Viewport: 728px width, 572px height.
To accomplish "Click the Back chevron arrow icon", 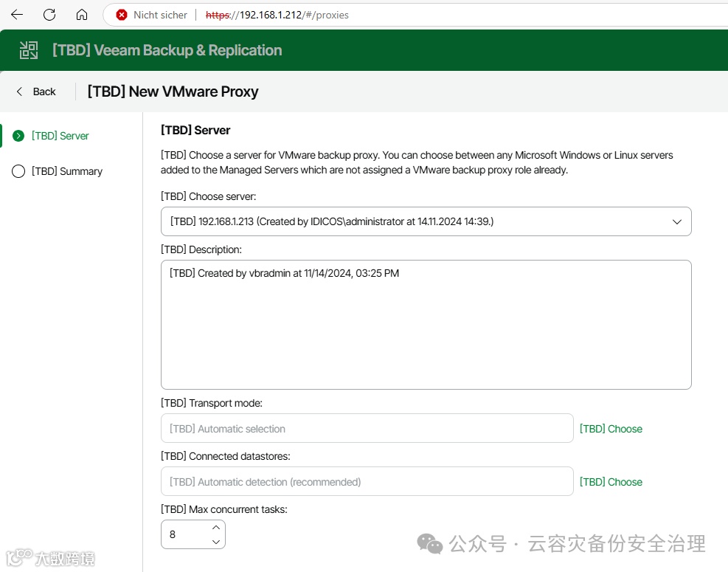I will (19, 92).
